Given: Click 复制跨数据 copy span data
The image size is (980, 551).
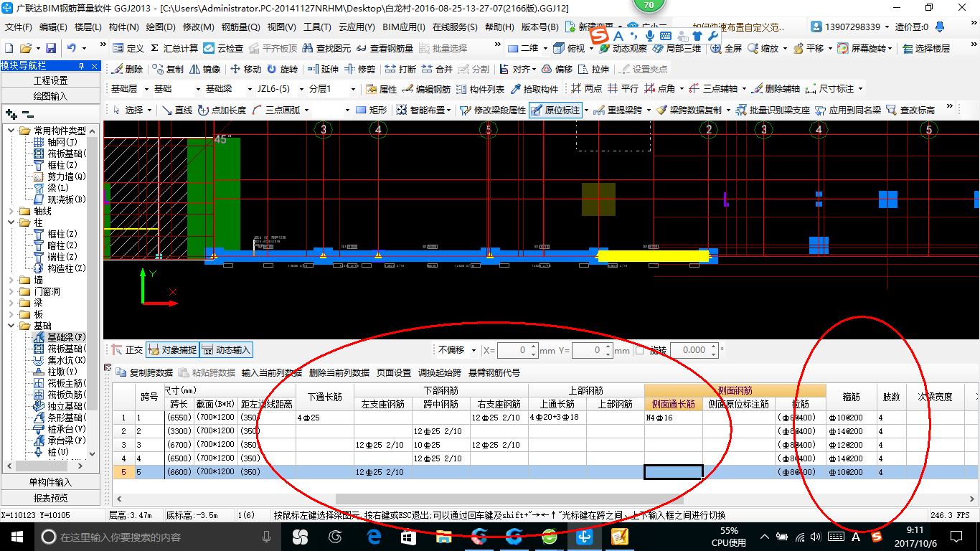Looking at the screenshot, I should 145,372.
